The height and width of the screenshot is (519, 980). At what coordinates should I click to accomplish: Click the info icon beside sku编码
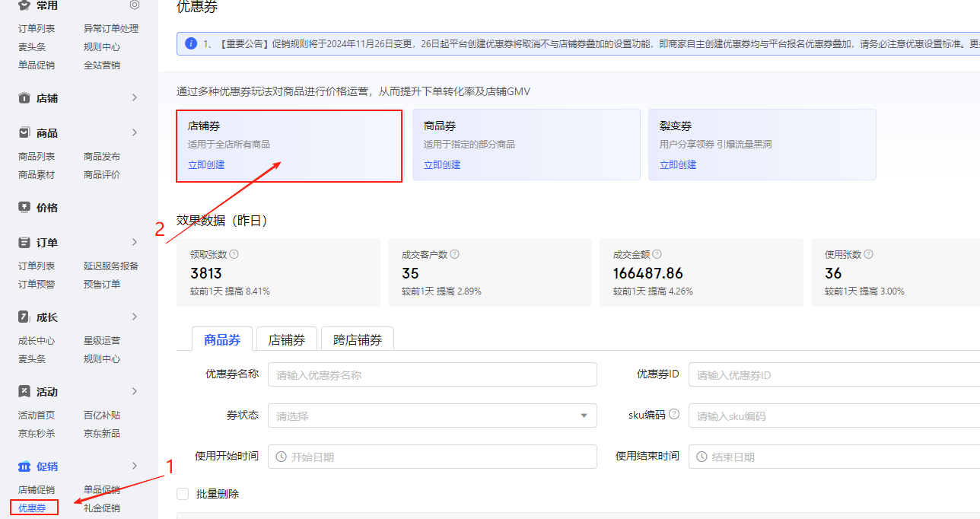click(674, 415)
